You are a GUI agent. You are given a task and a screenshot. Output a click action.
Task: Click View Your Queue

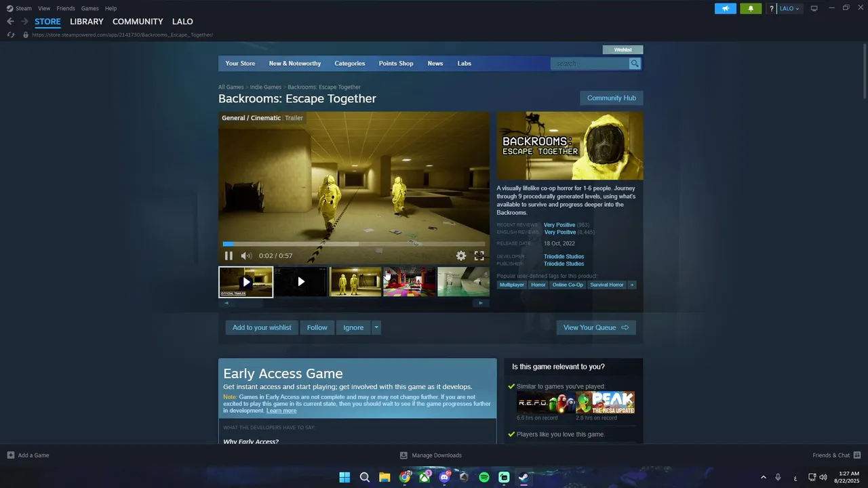tap(596, 327)
